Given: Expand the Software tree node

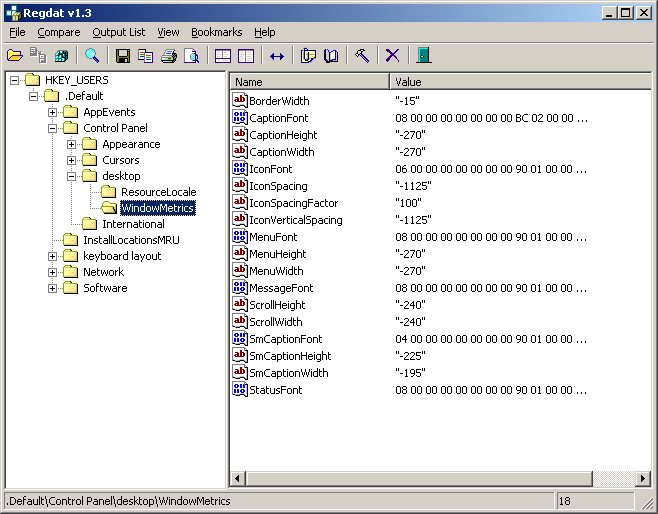Looking at the screenshot, I should [x=52, y=288].
